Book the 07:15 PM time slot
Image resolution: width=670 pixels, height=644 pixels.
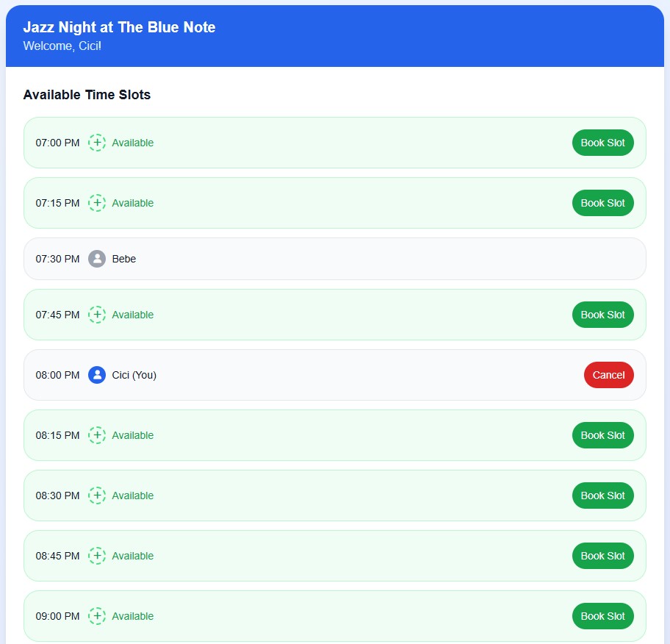pos(602,203)
